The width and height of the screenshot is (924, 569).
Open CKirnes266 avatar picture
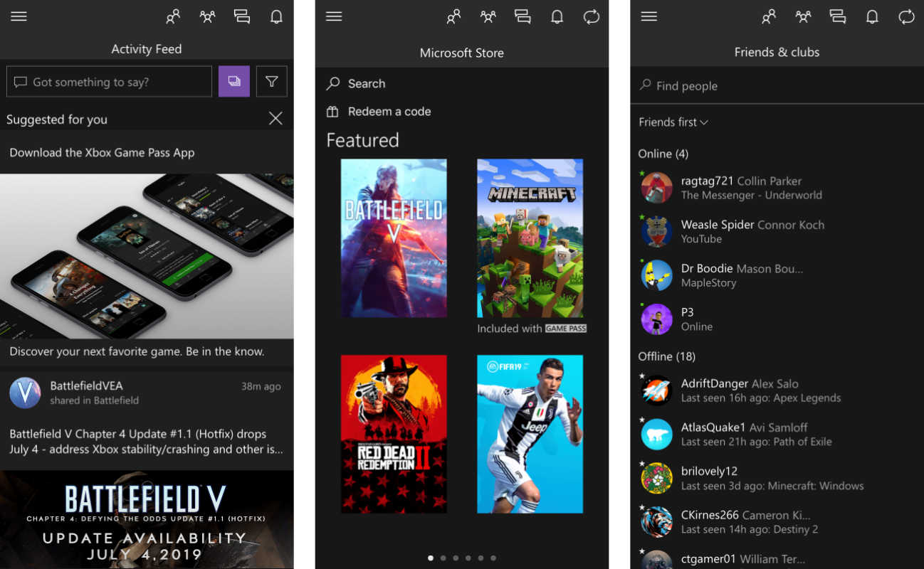click(656, 522)
